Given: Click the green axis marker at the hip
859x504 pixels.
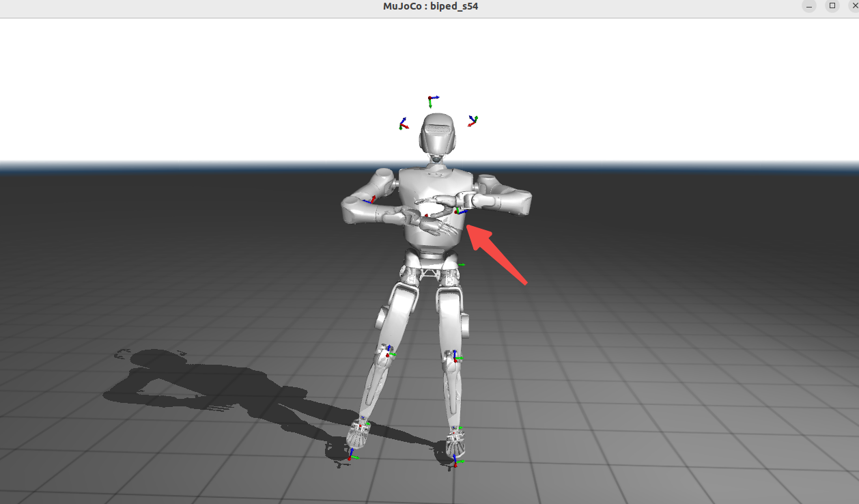Looking at the screenshot, I should coord(462,264).
